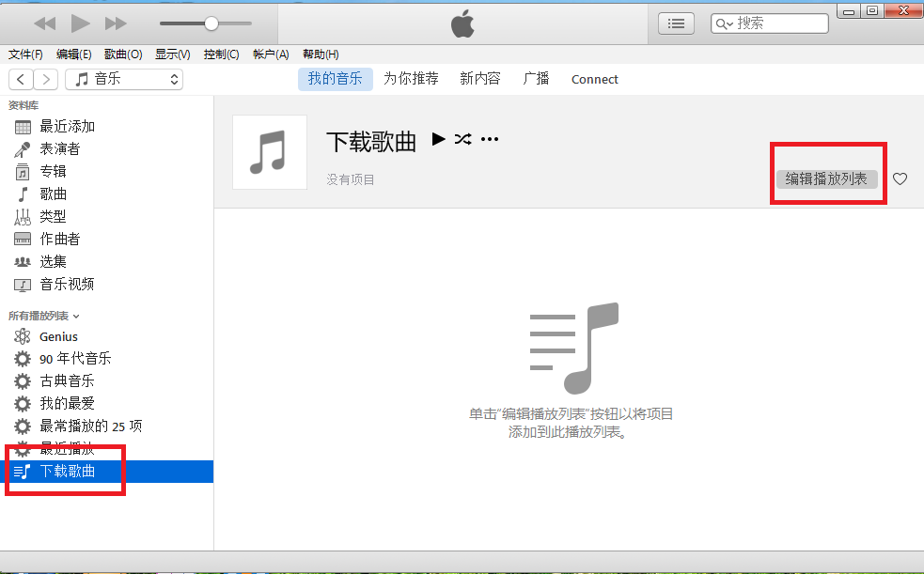The width and height of the screenshot is (924, 574).
Task: Collapse the 所有播放列表 section chevron
Action: pos(76,317)
